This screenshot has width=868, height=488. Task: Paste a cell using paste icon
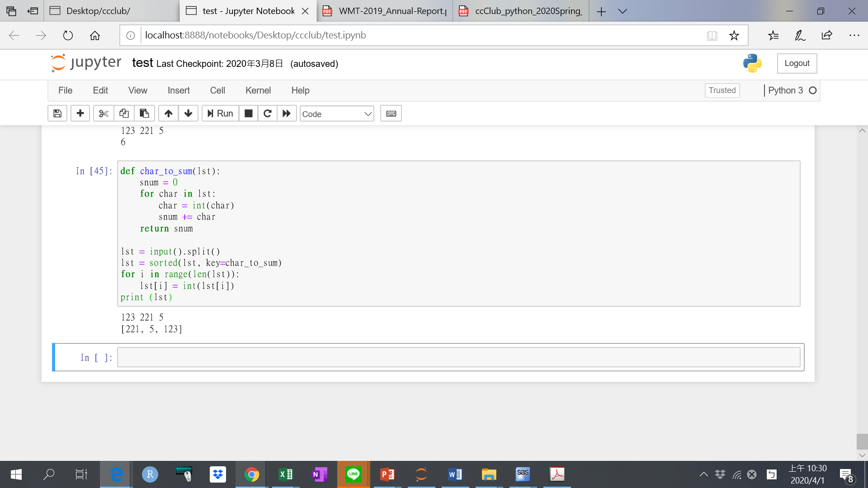tap(144, 113)
